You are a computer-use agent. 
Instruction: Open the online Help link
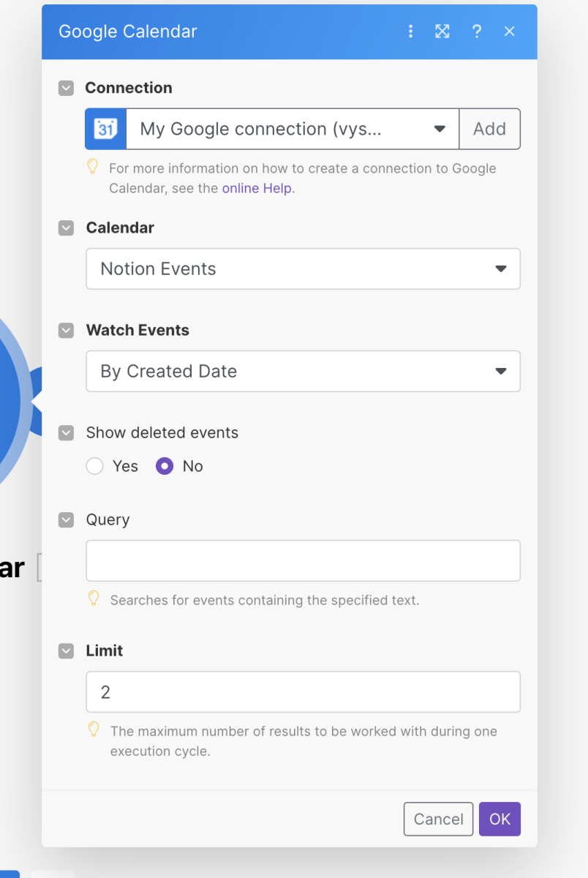pos(257,188)
